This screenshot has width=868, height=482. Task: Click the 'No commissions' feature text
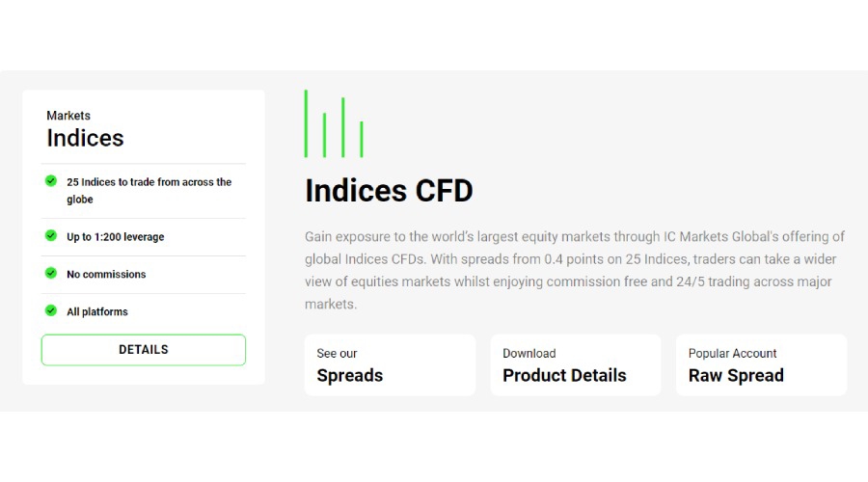[x=106, y=275]
